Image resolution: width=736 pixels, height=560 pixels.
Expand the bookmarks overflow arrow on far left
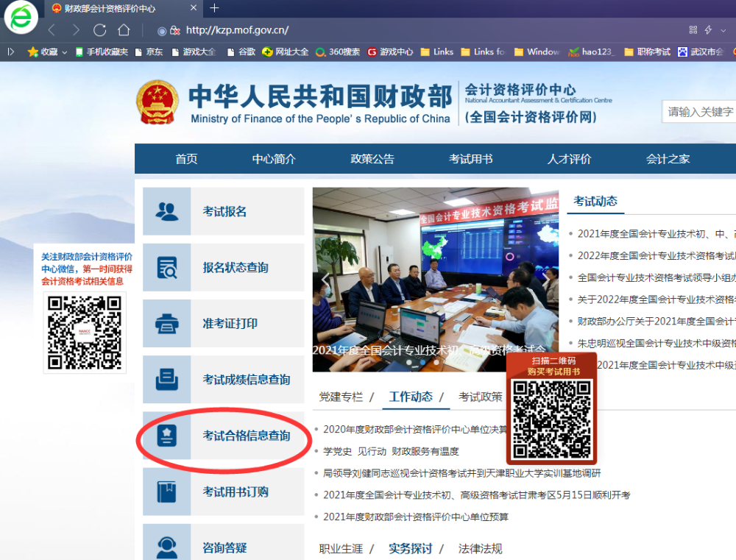point(10,52)
